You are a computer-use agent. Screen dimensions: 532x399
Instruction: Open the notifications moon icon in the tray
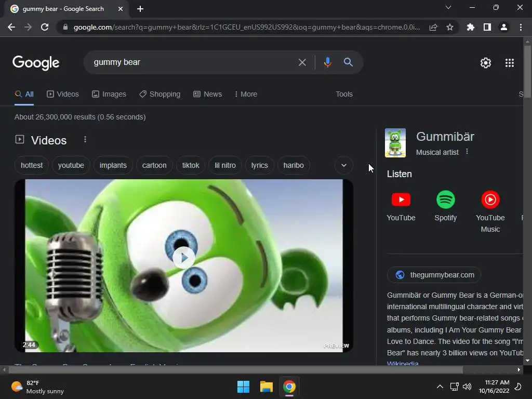point(518,387)
